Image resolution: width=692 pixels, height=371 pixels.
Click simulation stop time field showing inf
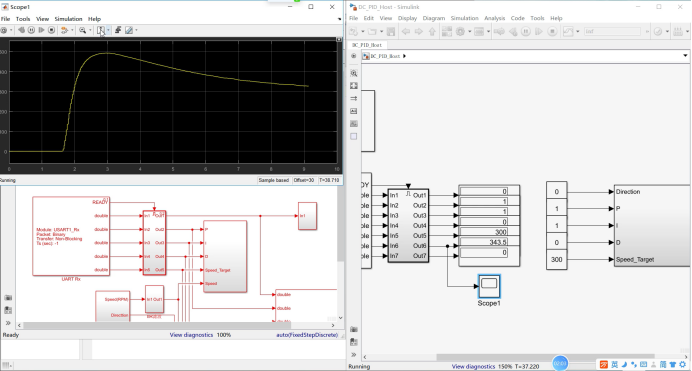(612, 31)
